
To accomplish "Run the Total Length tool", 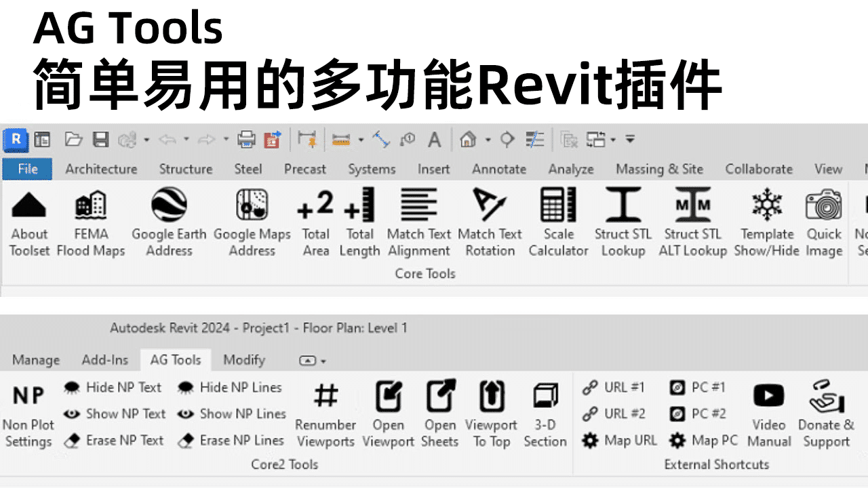I will pos(359,224).
